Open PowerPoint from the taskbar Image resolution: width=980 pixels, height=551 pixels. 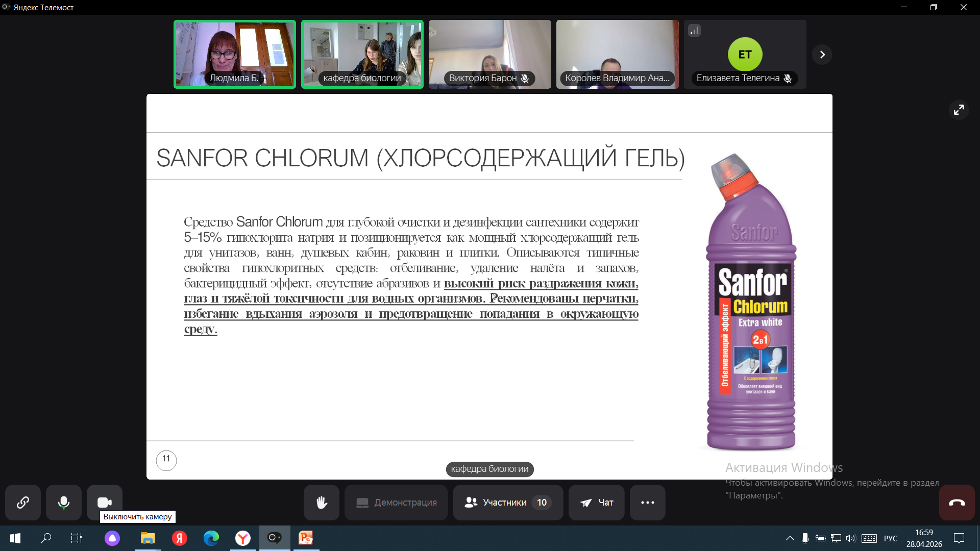coord(306,538)
